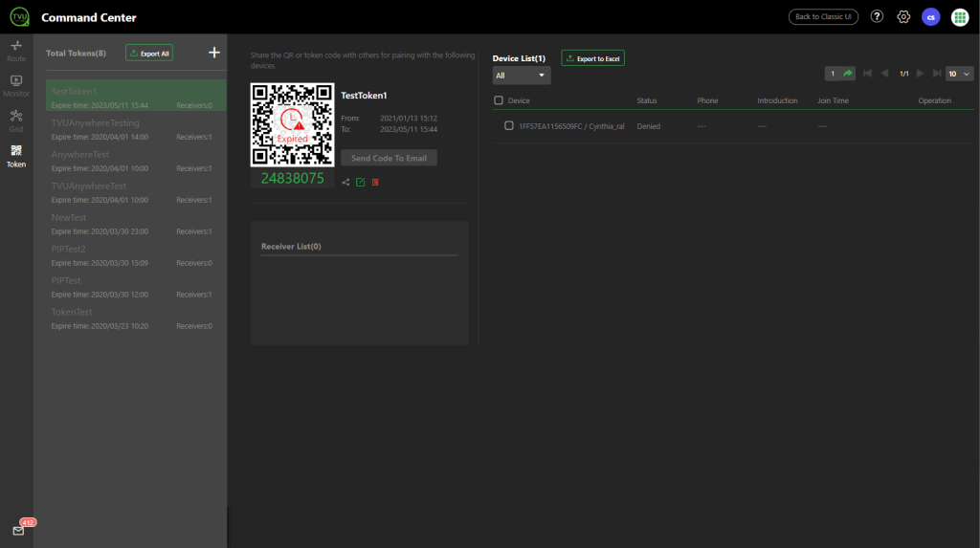The image size is (980, 548).
Task: Select the TVUAnywhereTesting token
Action: 136,129
